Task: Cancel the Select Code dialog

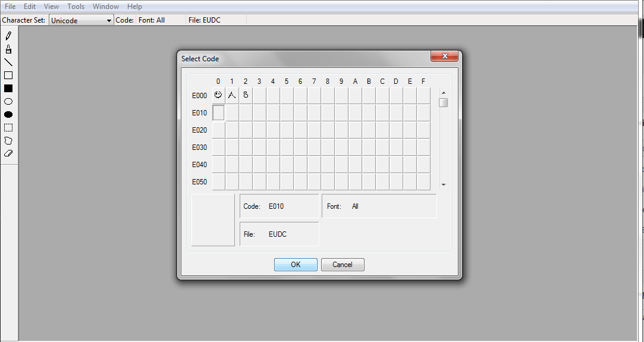Action: [x=343, y=265]
